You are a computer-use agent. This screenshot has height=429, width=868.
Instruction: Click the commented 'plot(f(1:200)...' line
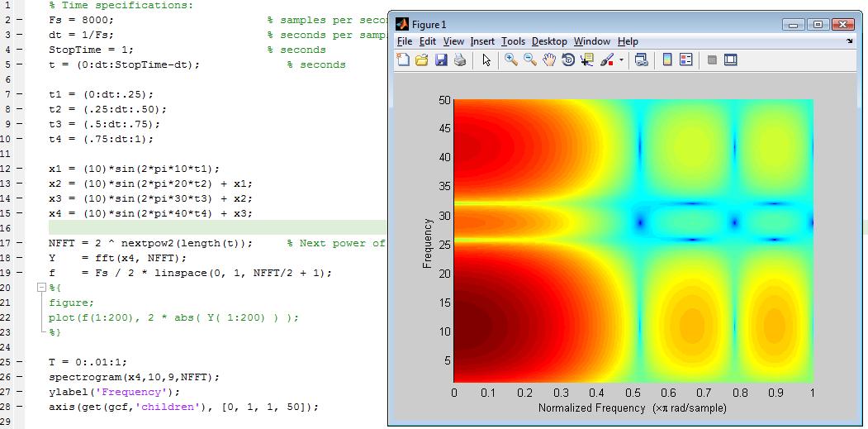[x=173, y=317]
